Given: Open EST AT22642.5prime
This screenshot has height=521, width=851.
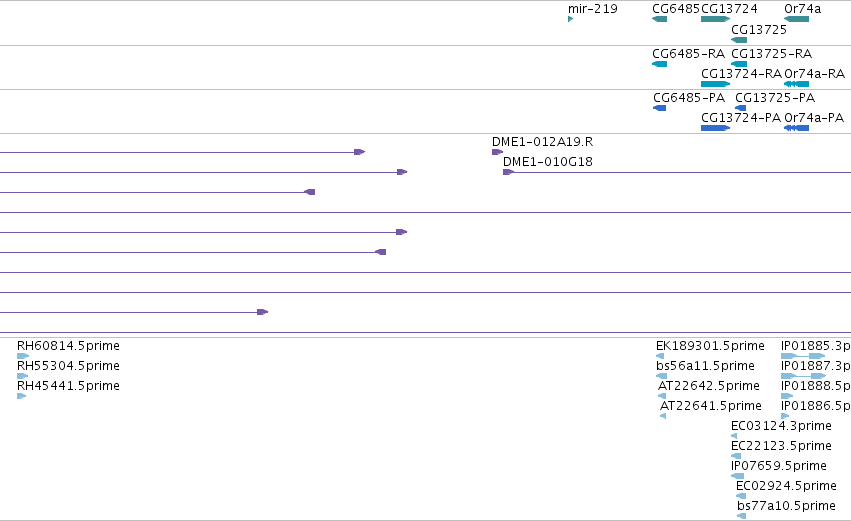Looking at the screenshot, I should pyautogui.click(x=709, y=386).
